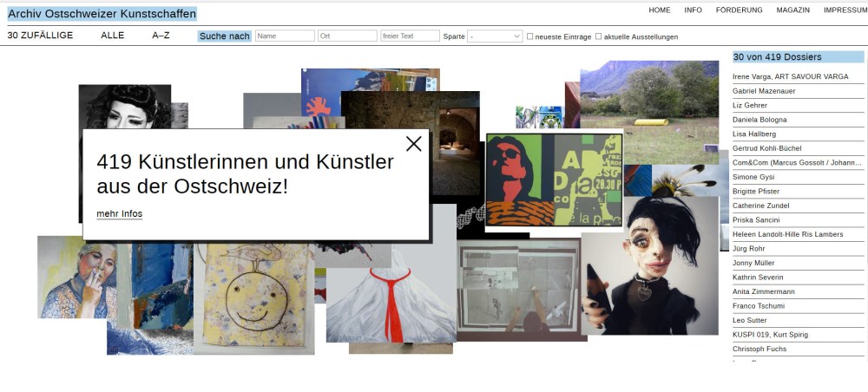Image resolution: width=868 pixels, height=392 pixels.
Task: Open Heleen Landolt-Hille Ris Lambers dossier
Action: (798, 235)
